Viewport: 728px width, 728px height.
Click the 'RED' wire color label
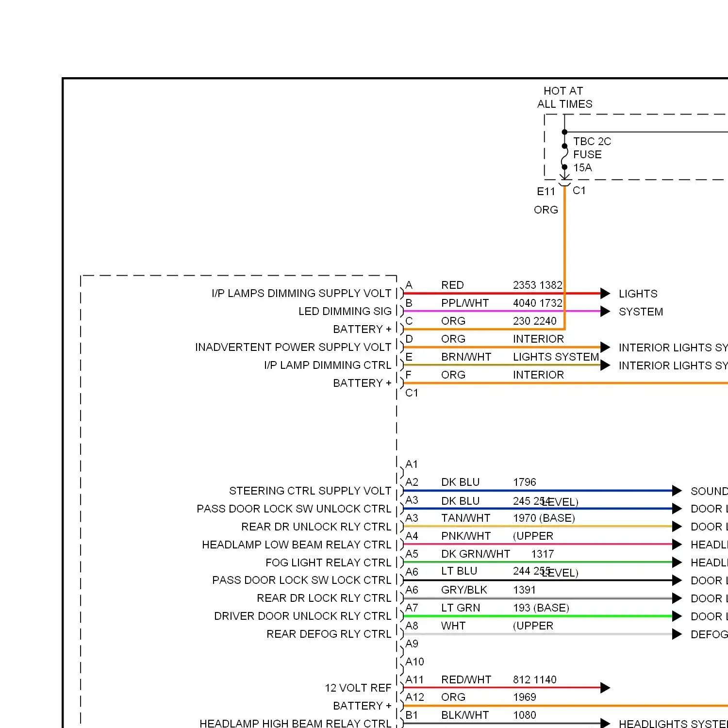click(x=452, y=285)
